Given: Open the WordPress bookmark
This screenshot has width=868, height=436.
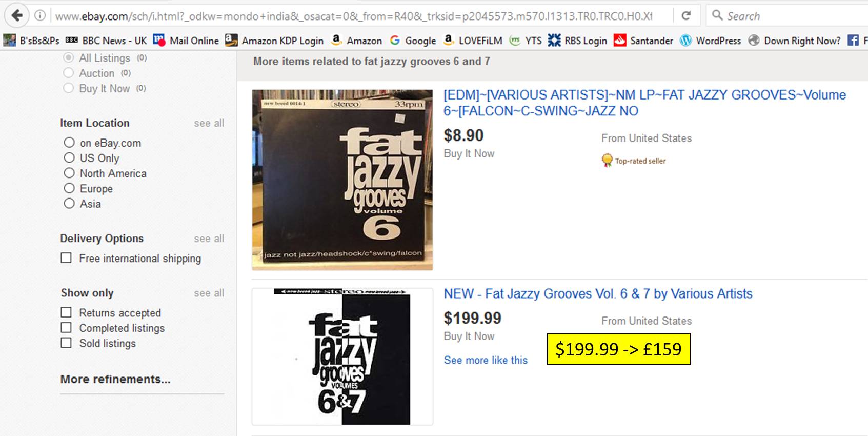Looking at the screenshot, I should point(711,41).
